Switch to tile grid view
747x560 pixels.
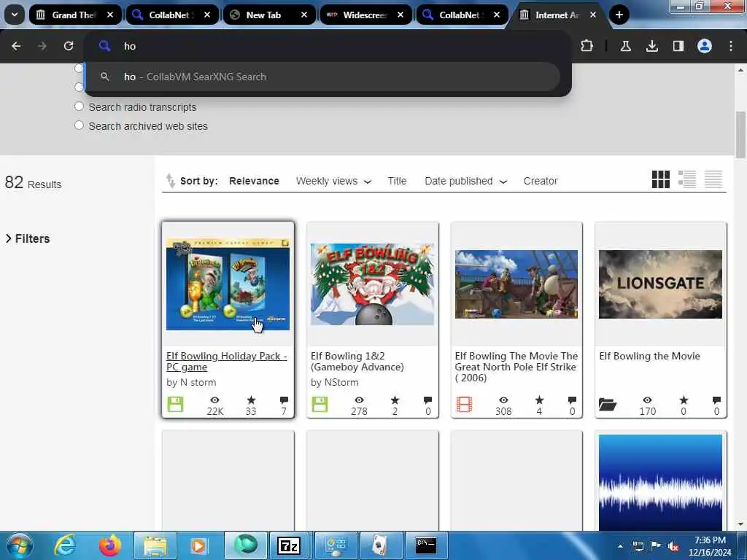(661, 179)
